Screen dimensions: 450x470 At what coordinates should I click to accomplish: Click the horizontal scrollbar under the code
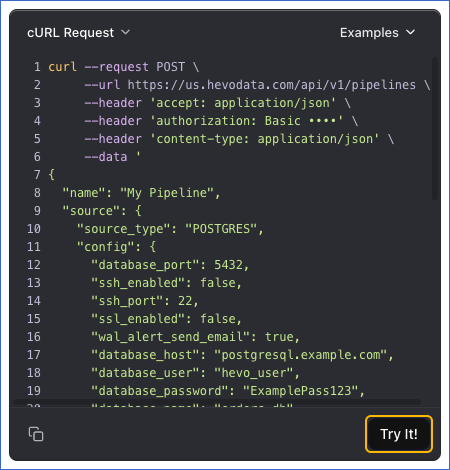coord(217,402)
